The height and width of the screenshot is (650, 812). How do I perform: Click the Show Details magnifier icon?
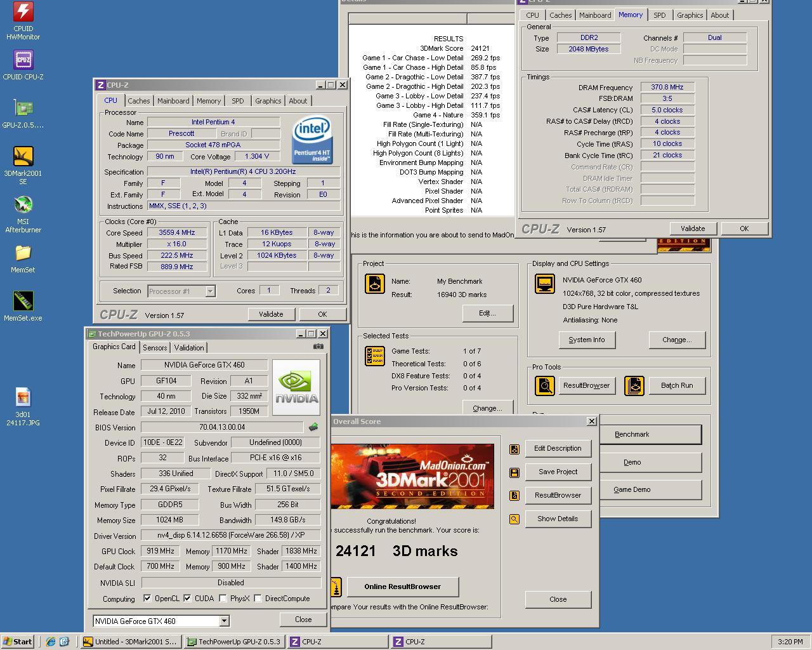pos(514,519)
